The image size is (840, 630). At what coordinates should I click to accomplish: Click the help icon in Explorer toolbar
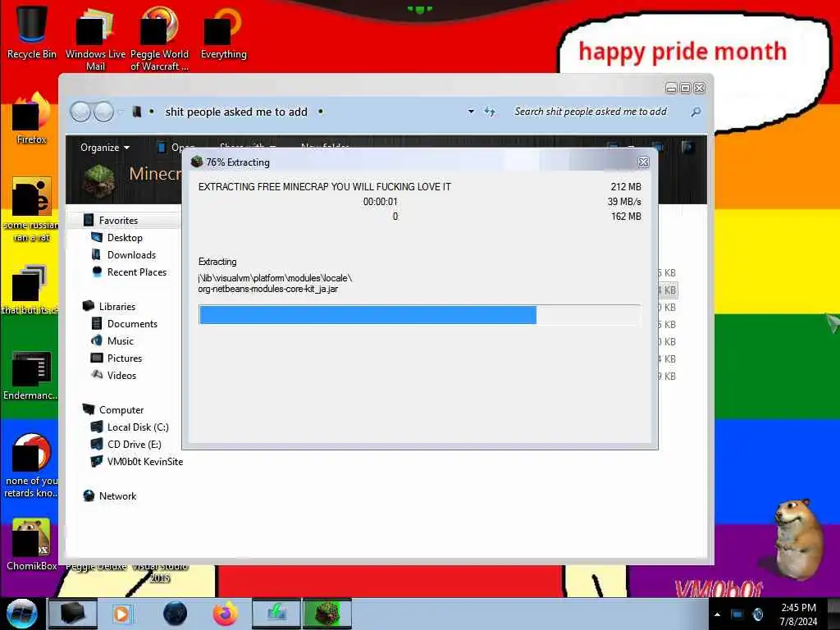[x=688, y=147]
